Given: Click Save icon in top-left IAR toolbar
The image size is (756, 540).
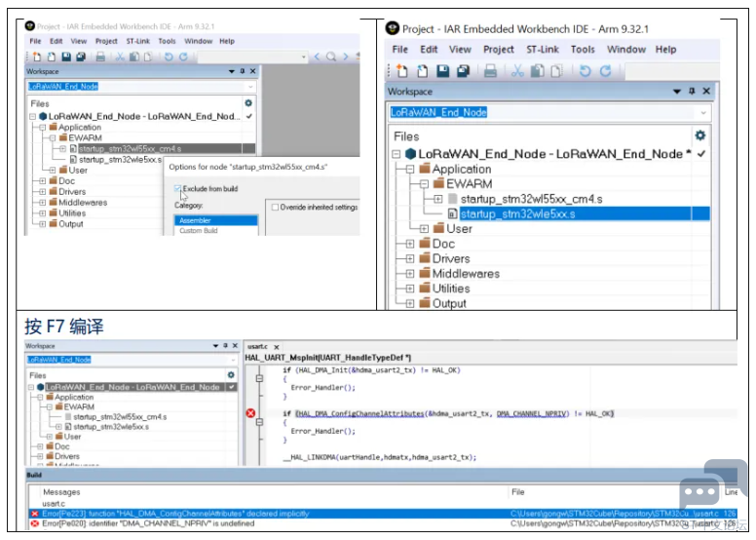Looking at the screenshot, I should [x=66, y=57].
